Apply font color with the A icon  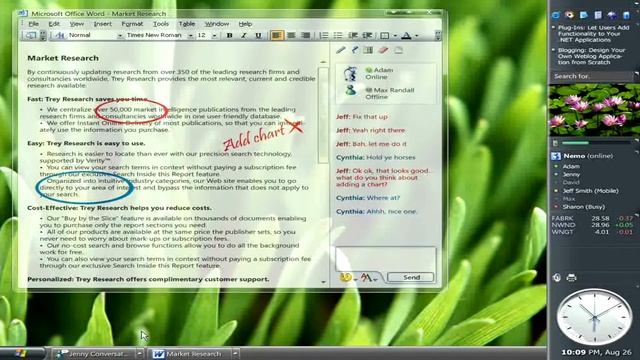click(x=406, y=36)
